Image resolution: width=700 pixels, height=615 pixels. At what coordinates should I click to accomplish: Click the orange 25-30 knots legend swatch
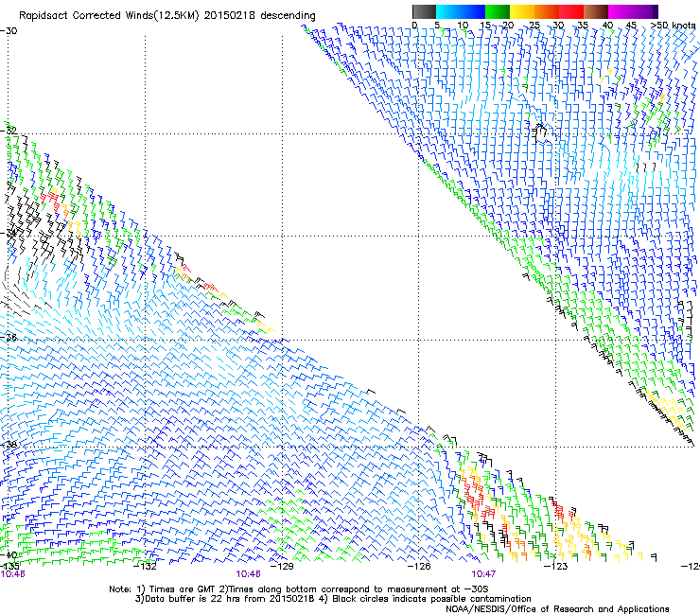[547, 11]
